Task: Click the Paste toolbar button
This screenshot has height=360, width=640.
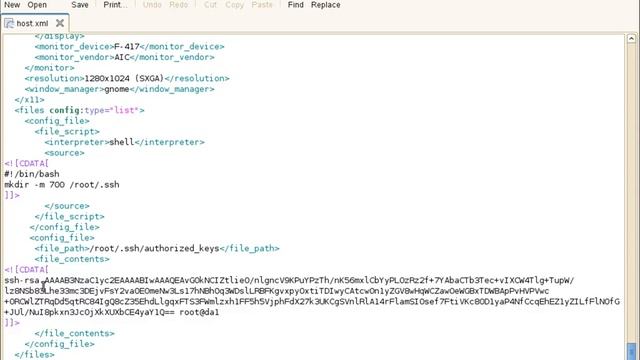Action: click(x=262, y=5)
